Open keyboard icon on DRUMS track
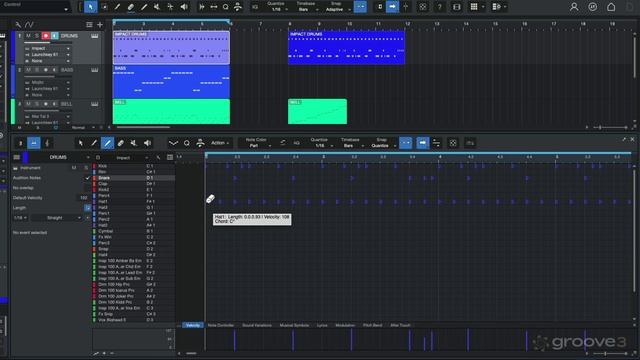The image size is (640, 360). click(95, 36)
